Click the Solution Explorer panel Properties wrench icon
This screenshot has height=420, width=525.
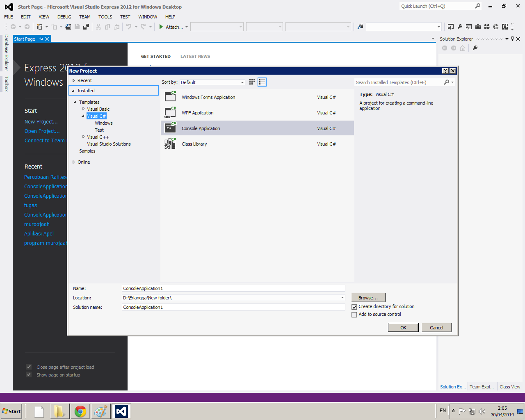[x=475, y=48]
